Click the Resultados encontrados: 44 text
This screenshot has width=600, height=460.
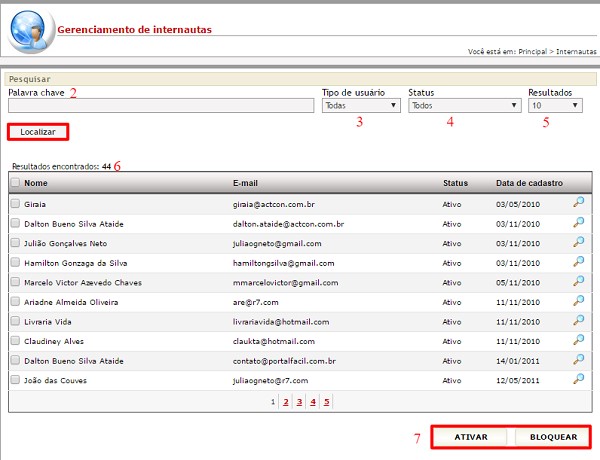click(x=62, y=166)
